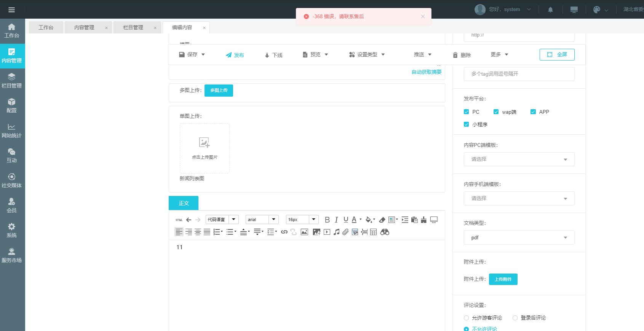644x331 pixels.
Task: Switch to the 栏目管理 tab
Action: point(133,27)
